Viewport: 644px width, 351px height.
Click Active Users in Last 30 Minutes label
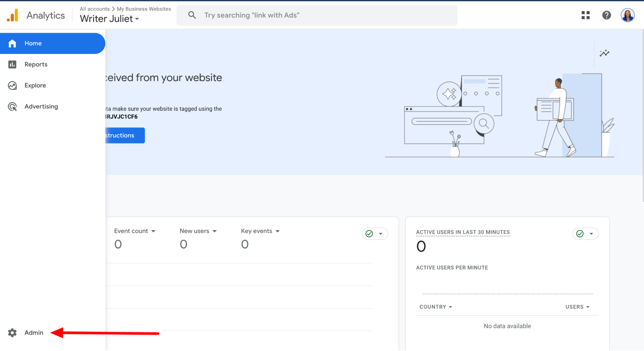point(463,232)
